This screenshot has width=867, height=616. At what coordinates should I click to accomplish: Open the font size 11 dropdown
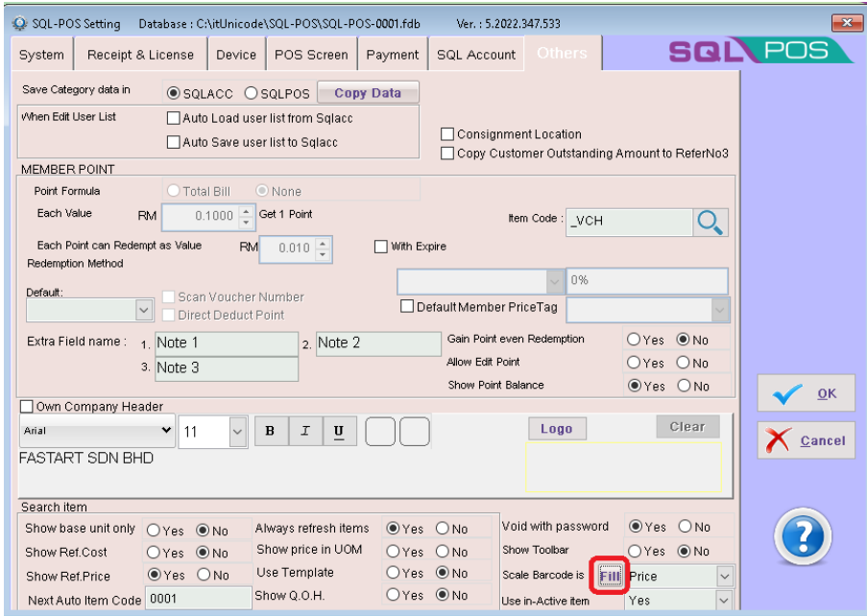click(x=238, y=433)
